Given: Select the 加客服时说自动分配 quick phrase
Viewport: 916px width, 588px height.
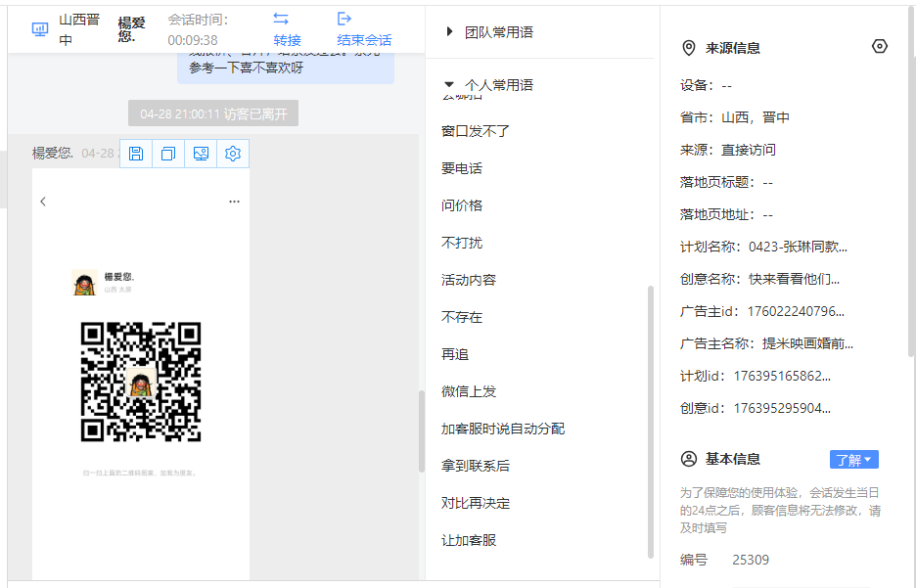Looking at the screenshot, I should click(503, 430).
